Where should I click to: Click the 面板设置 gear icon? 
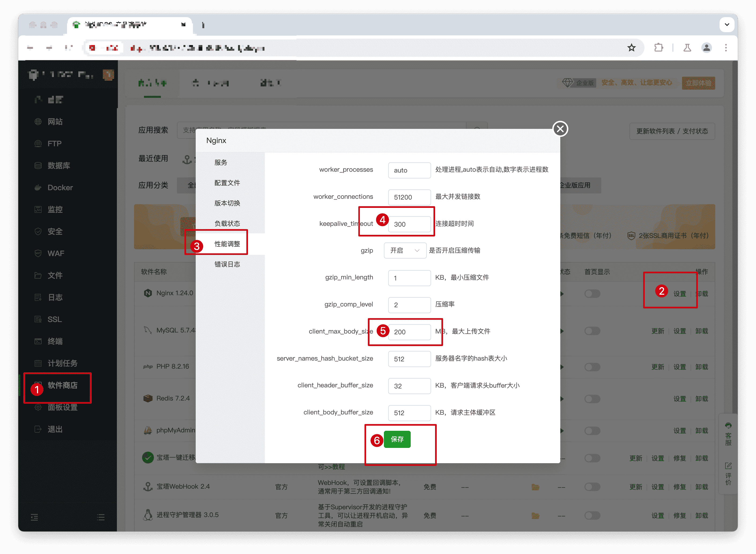(38, 407)
